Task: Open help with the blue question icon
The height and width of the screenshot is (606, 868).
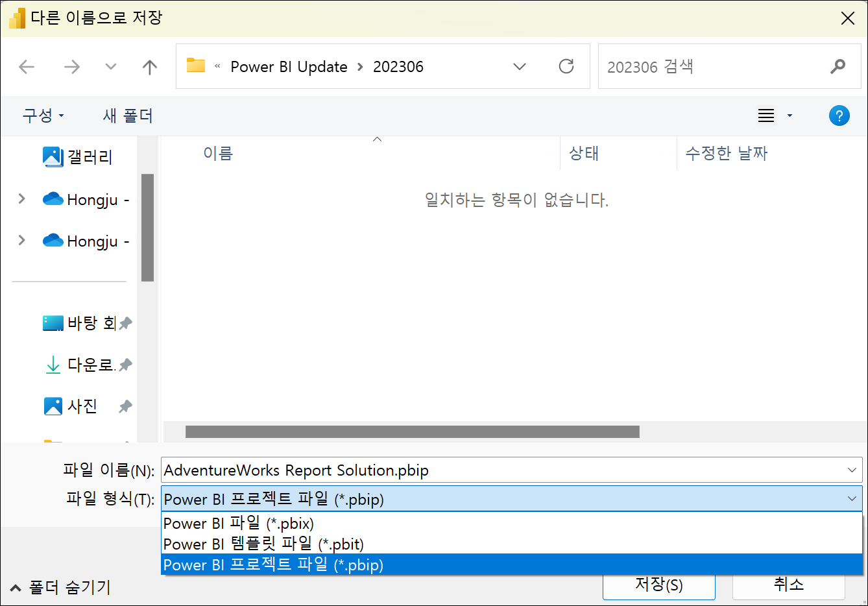Action: (x=839, y=115)
